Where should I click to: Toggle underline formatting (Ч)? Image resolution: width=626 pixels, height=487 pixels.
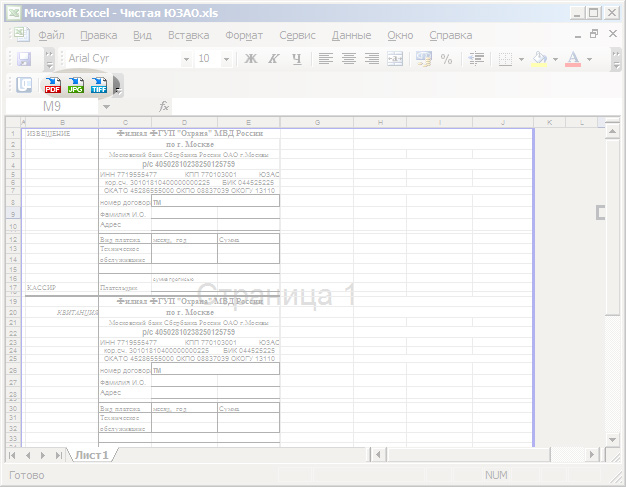click(297, 59)
